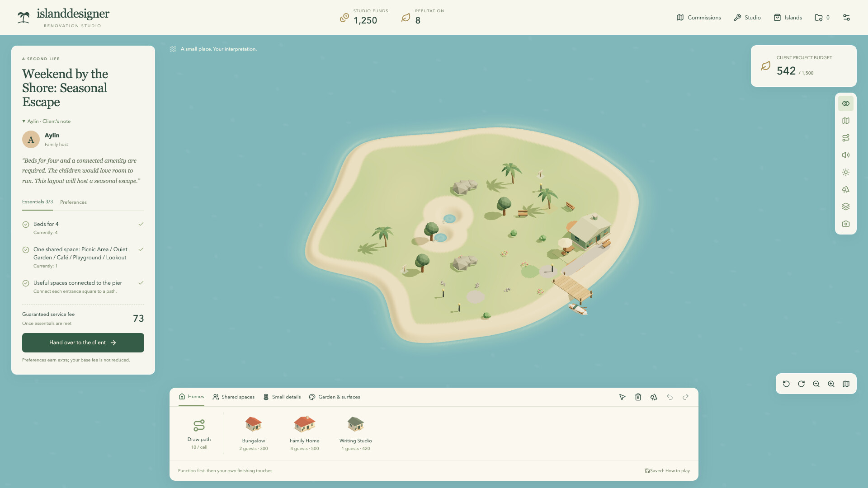Toggle the sound speaker icon
Screen dimensions: 868x488
coord(845,155)
